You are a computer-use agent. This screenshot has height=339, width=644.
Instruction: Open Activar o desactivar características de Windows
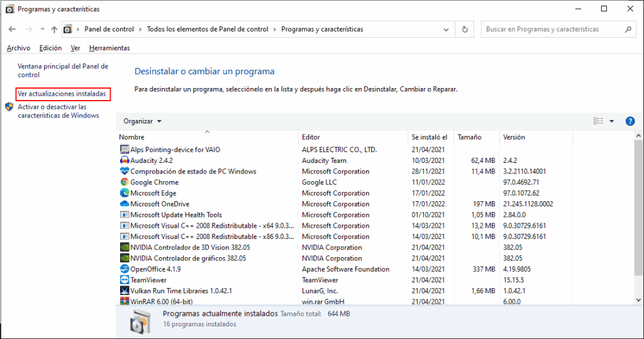point(58,111)
